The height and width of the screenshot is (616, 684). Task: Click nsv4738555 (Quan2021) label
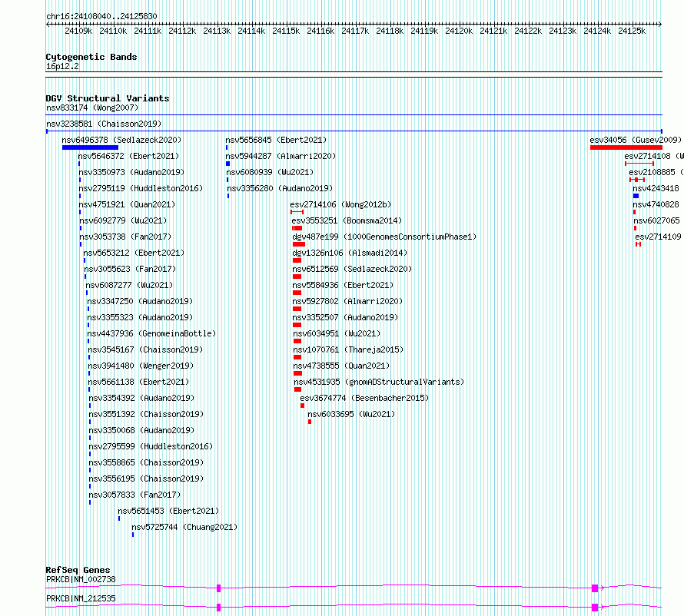click(x=341, y=366)
